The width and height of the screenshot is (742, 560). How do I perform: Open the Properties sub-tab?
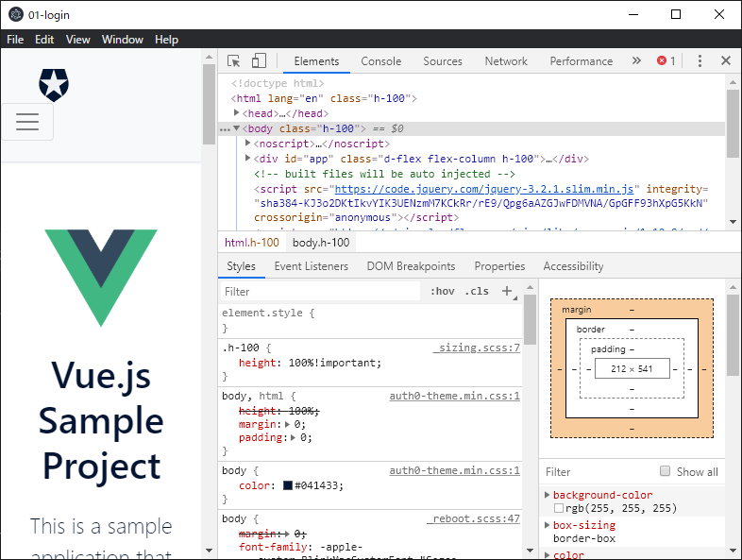pos(499,266)
